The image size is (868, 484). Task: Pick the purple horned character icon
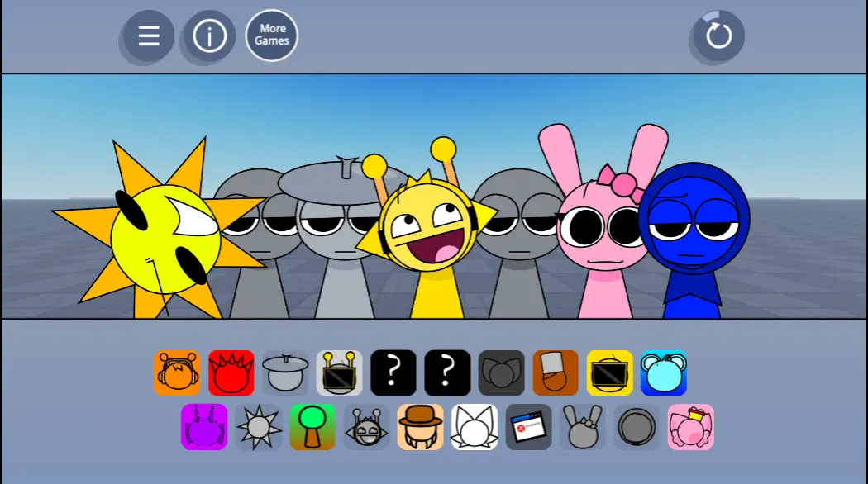[x=204, y=427]
